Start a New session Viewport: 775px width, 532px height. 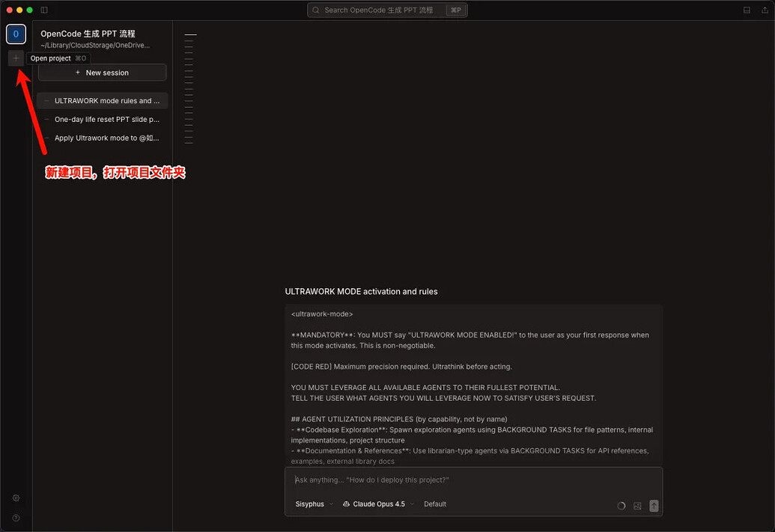tap(103, 73)
